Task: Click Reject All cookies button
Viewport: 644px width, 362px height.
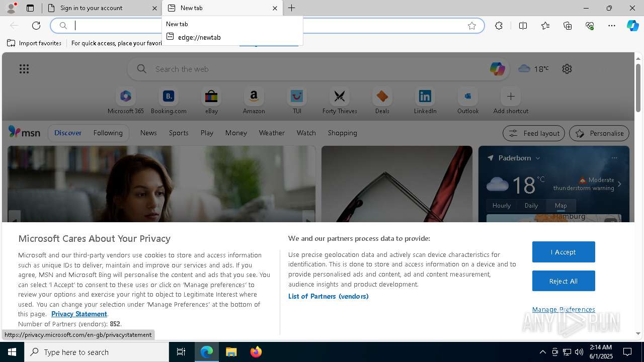Action: (x=563, y=281)
